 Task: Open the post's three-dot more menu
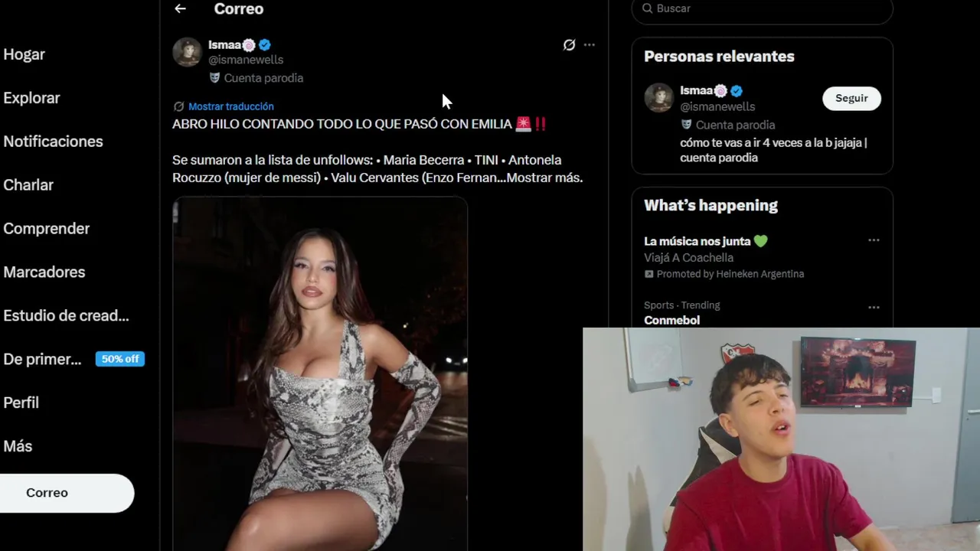pyautogui.click(x=590, y=45)
